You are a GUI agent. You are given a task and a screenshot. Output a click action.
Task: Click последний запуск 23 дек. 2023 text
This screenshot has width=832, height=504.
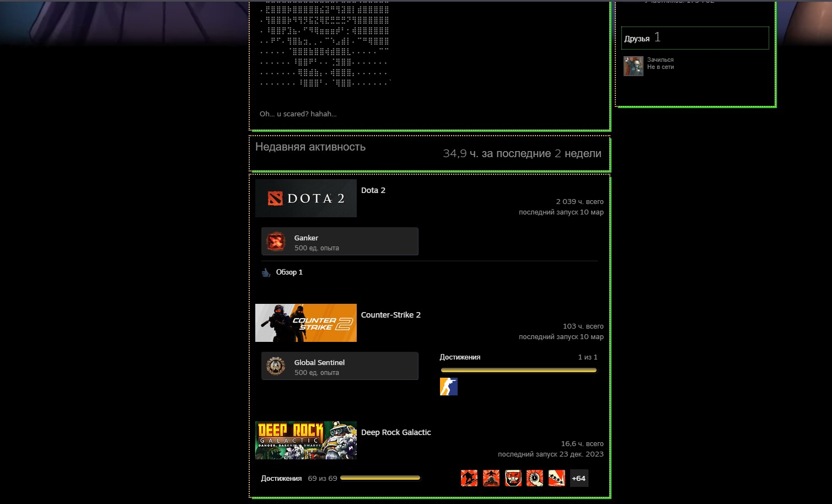(x=551, y=454)
